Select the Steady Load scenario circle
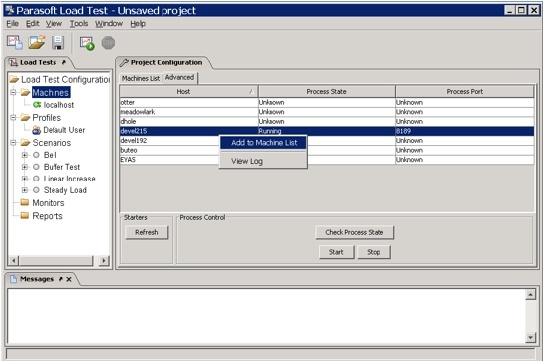Image resolution: width=543 pixels, height=362 pixels. (x=36, y=190)
